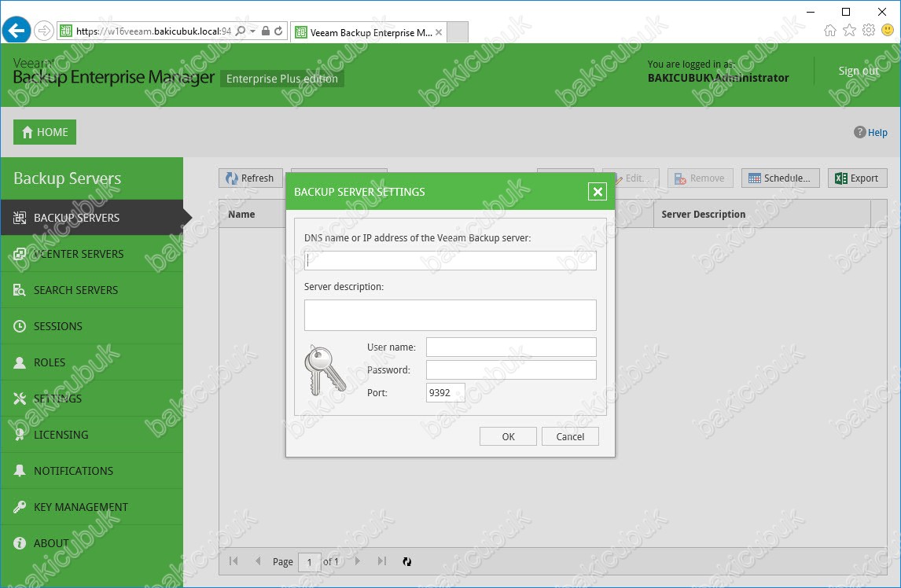Select BACKUP SERVERS in the sidebar
Image resolution: width=901 pixels, height=588 pixels.
coord(92,217)
